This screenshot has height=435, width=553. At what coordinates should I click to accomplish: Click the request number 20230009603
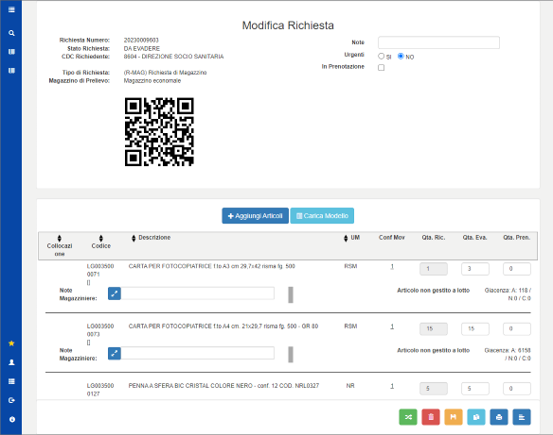pos(141,40)
